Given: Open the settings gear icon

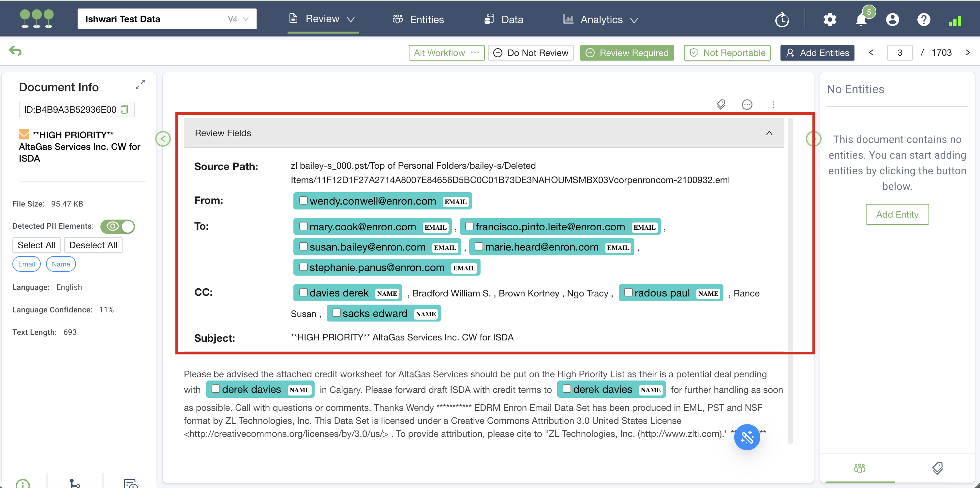Looking at the screenshot, I should click(830, 20).
